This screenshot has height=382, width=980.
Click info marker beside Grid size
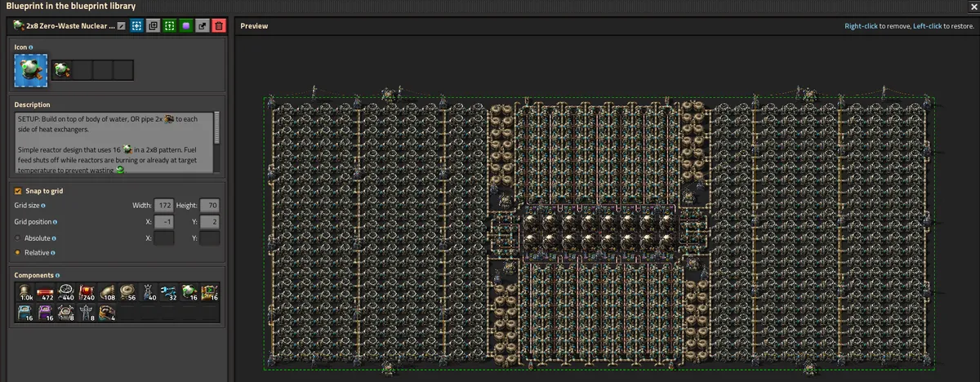(42, 207)
